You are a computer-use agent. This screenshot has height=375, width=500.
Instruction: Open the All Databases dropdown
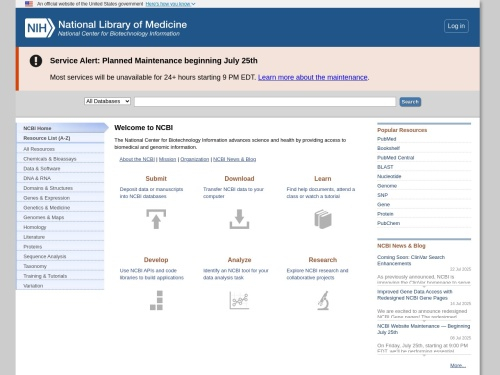click(107, 101)
